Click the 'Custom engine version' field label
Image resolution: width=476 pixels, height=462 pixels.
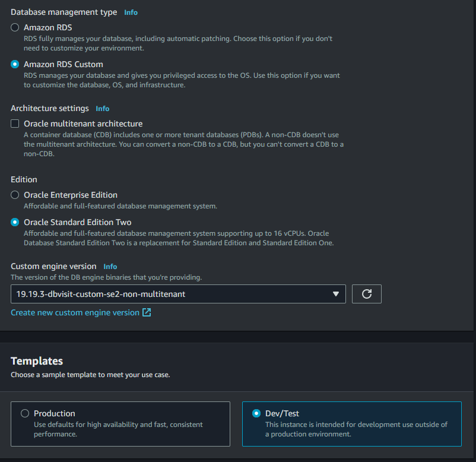click(54, 267)
